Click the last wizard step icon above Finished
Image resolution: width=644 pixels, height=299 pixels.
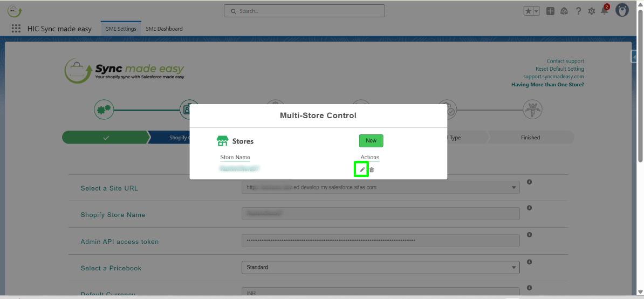(x=532, y=110)
